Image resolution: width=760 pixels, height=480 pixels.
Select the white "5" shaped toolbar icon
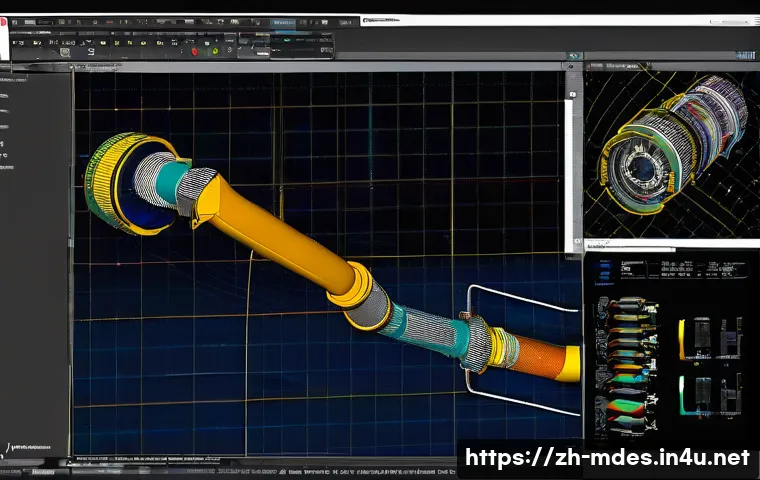tap(91, 51)
